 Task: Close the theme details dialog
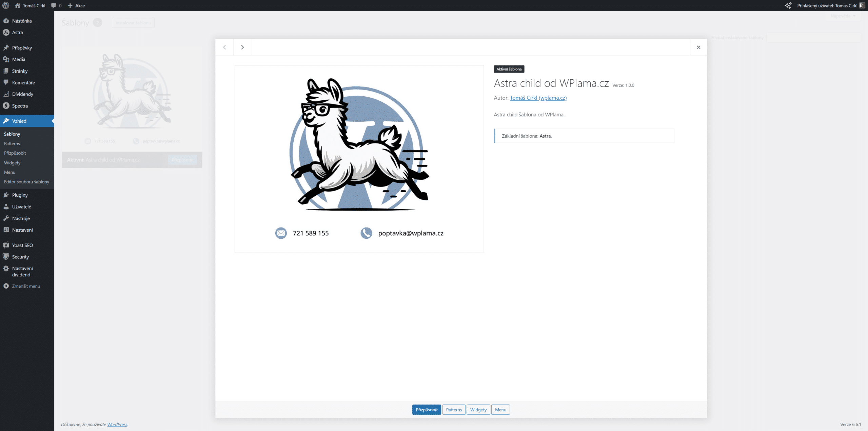click(x=698, y=47)
